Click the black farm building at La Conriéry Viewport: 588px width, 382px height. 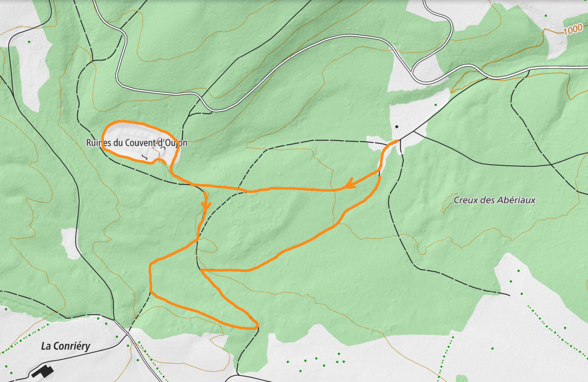tap(43, 371)
